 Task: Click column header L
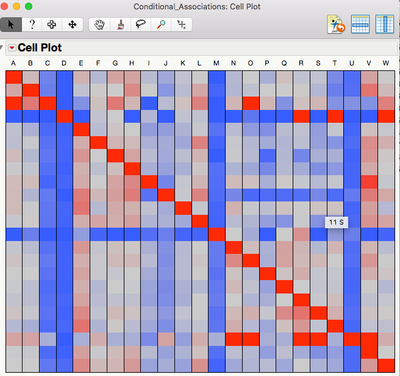tap(199, 63)
